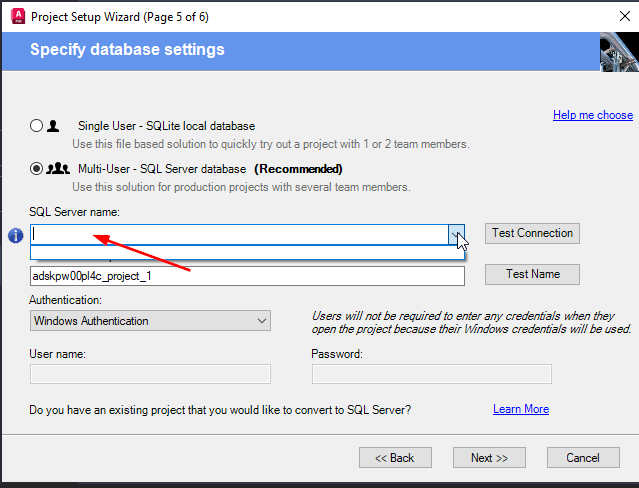Click into the SQL Server name field
Viewport: 639px width, 488px height.
[240, 234]
